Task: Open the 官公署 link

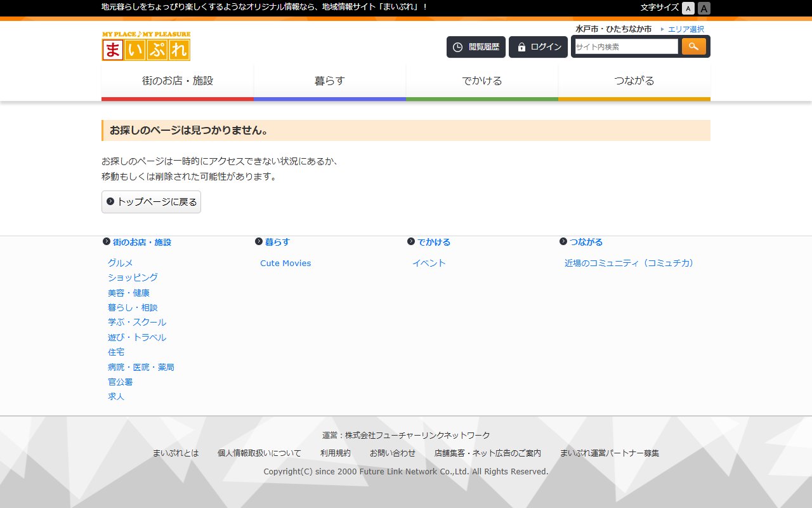Action: (121, 382)
